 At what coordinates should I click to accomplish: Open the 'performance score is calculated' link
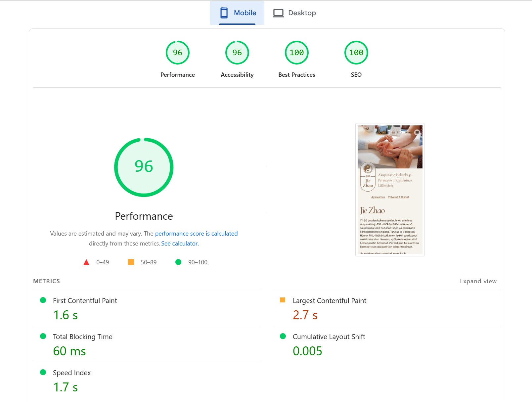[196, 234]
